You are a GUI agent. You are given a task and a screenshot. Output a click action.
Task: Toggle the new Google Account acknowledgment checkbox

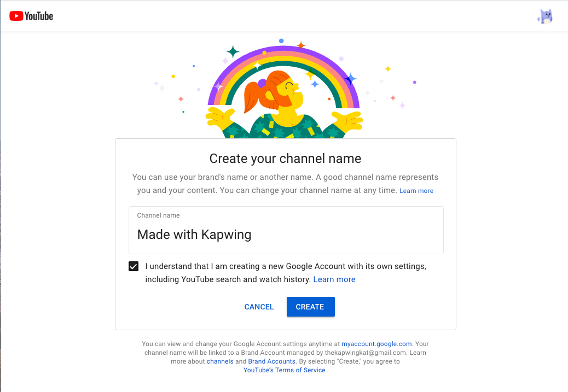133,267
